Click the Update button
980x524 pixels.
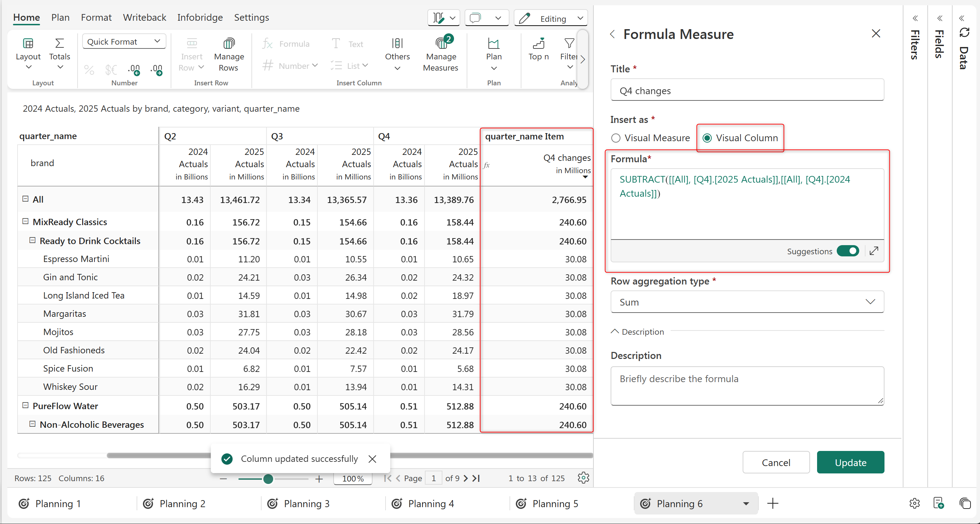(850, 462)
